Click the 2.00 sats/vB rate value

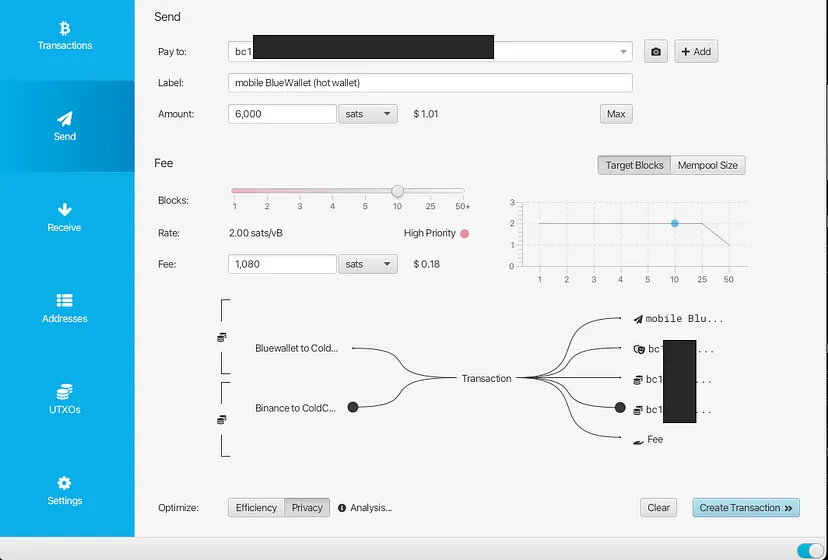[256, 233]
